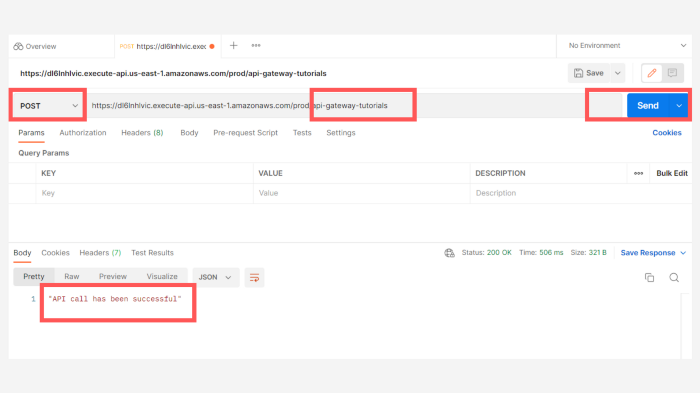Select the Pretty view
Viewport: 700px width, 393px height.
[34, 277]
